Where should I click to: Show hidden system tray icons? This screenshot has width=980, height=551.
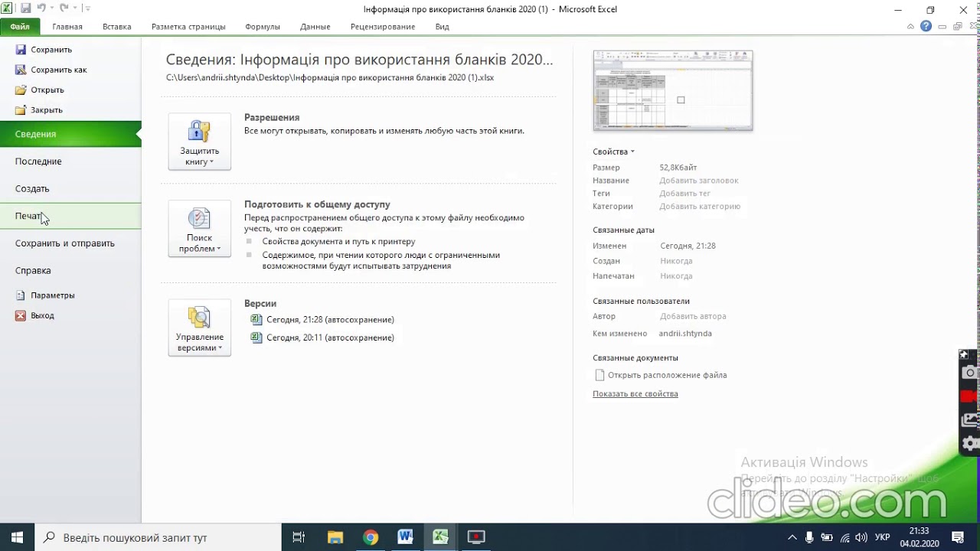(792, 537)
